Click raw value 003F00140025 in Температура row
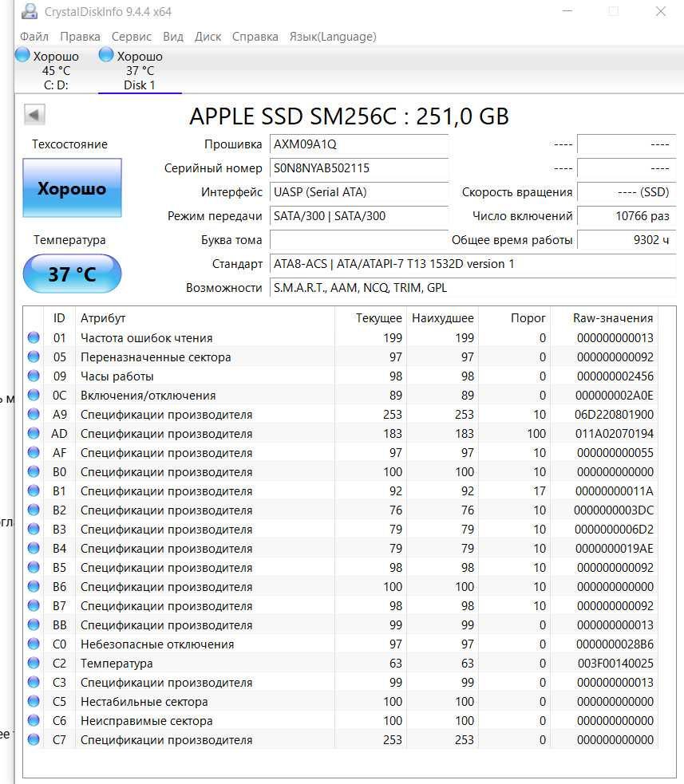Viewport: 684px width, 784px height. click(615, 664)
